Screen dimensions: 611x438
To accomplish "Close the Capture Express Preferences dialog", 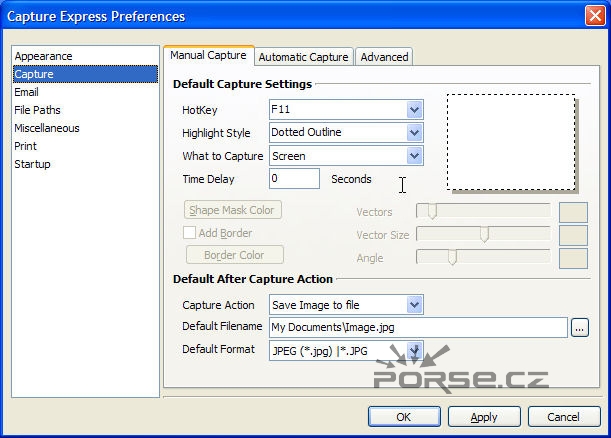I will tap(594, 15).
